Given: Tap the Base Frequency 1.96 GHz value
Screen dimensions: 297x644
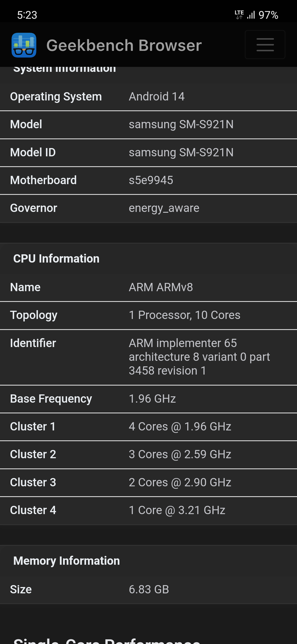Looking at the screenshot, I should (x=152, y=399).
